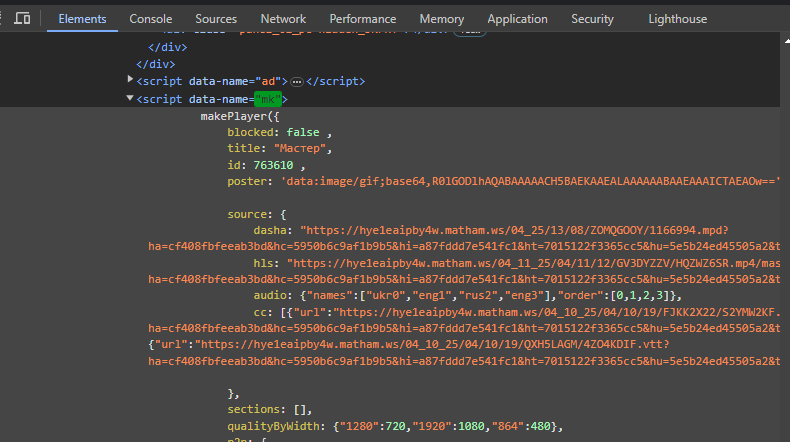
Task: Collapse the script data-name="mk" node
Action: click(x=130, y=98)
